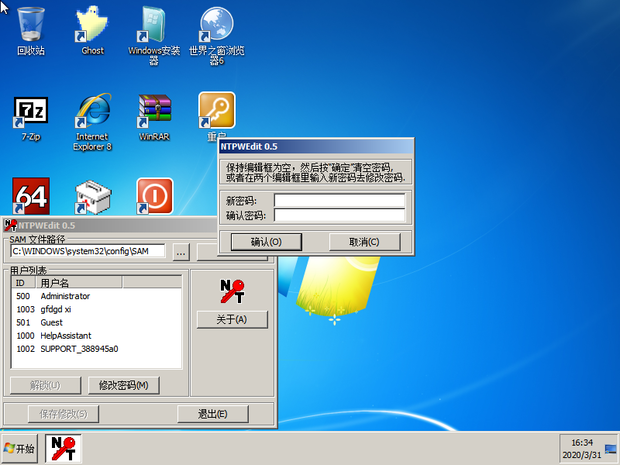Click the 修改密码(M) button
620x465 pixels.
point(123,385)
